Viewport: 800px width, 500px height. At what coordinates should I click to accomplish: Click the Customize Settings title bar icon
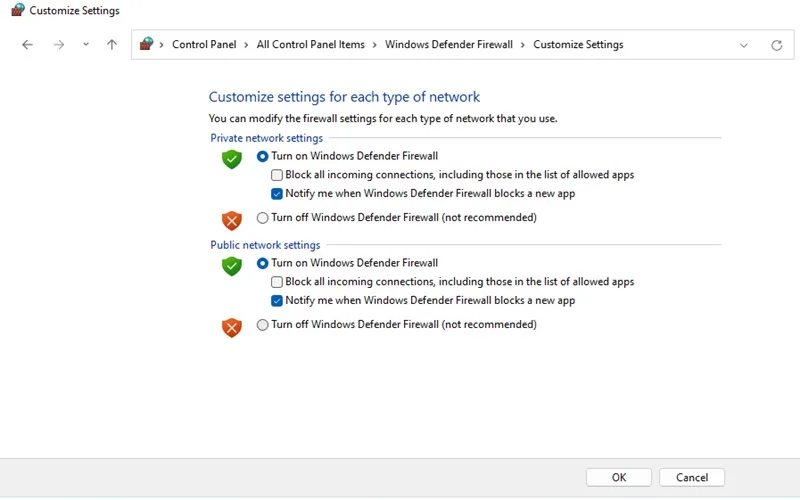(17, 10)
